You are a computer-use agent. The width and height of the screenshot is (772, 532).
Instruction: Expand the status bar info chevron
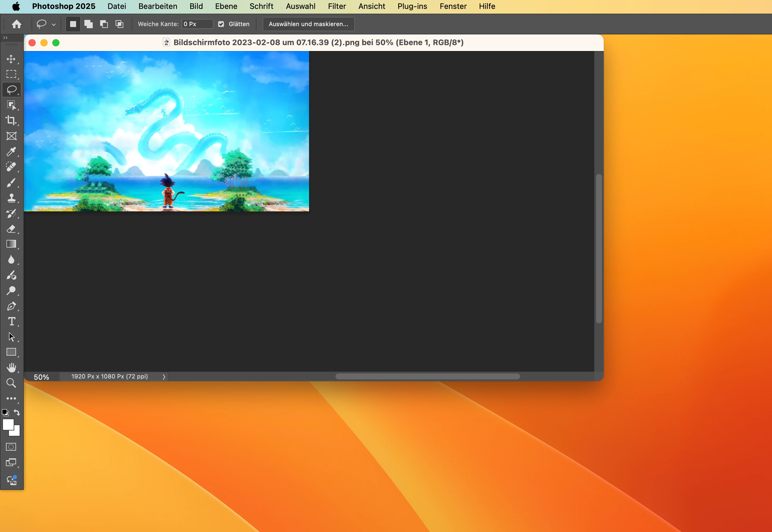coord(164,377)
